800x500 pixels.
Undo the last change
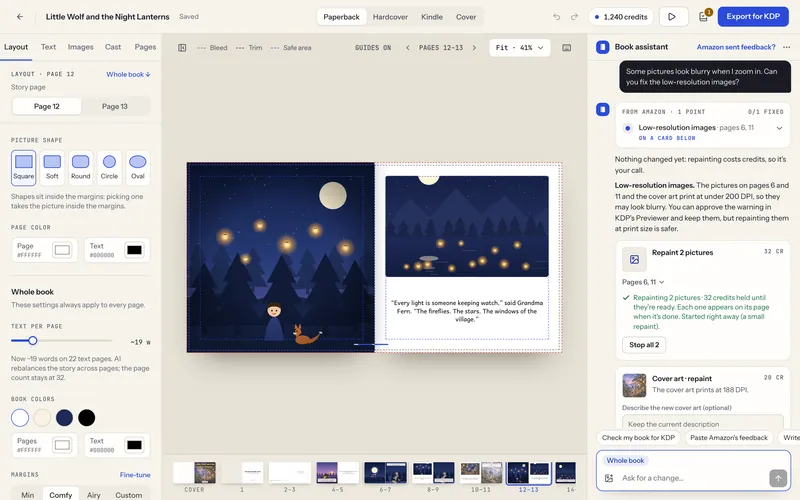tap(557, 17)
